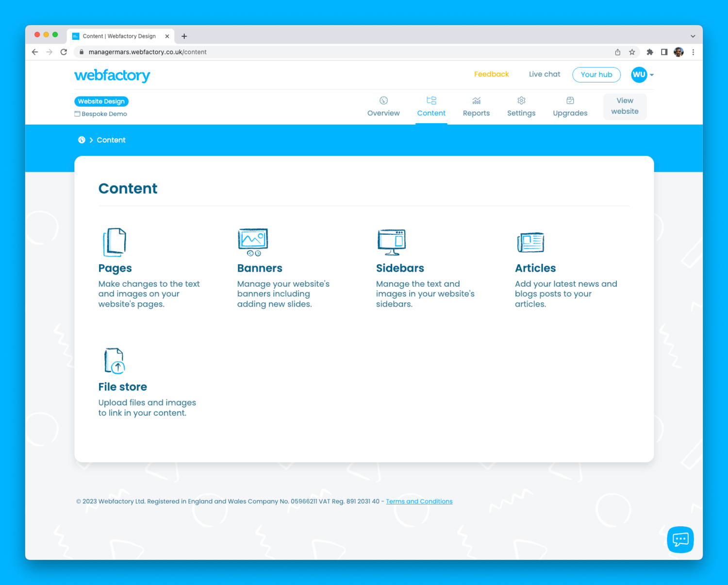Image resolution: width=728 pixels, height=585 pixels.
Task: Open the live chat bubble widget
Action: coord(680,539)
